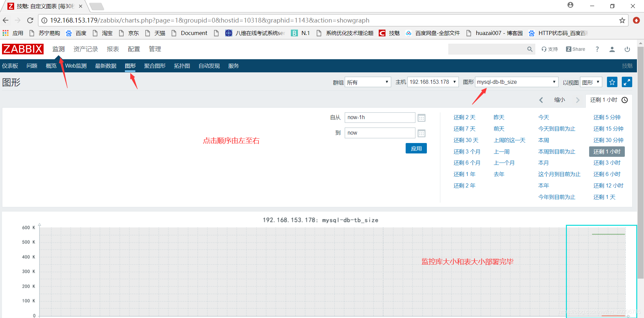Reload the browser page
The height and width of the screenshot is (318, 644).
pyautogui.click(x=30, y=20)
